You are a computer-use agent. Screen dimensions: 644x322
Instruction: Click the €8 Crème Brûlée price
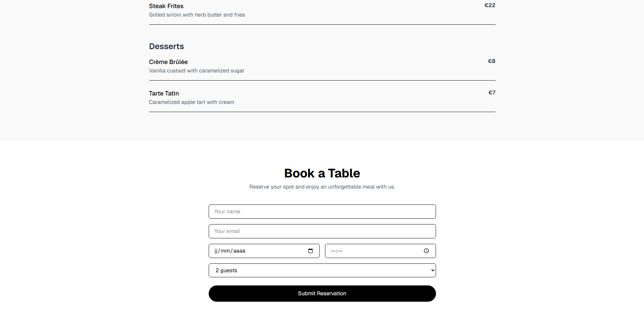(x=491, y=61)
